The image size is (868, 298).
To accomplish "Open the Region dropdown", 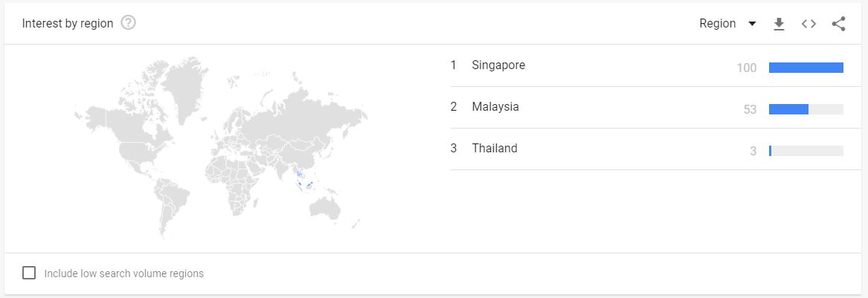I will click(718, 24).
